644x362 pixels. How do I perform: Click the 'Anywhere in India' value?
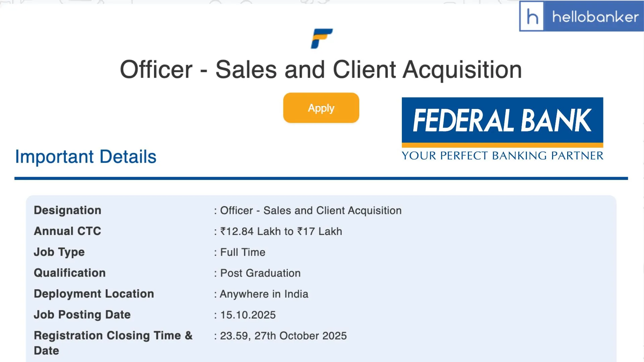point(264,294)
